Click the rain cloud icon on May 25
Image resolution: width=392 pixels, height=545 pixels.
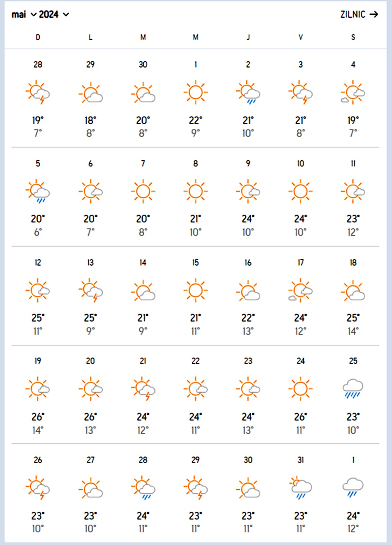tap(353, 389)
